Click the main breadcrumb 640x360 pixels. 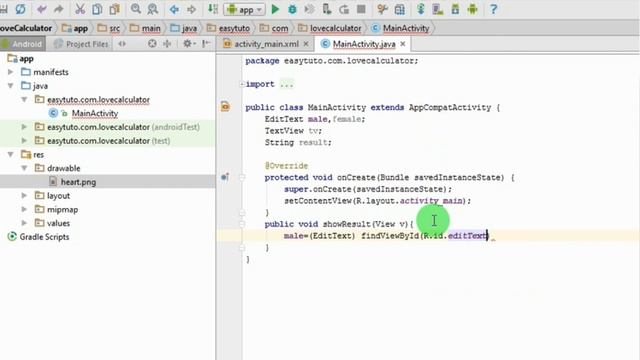[145, 28]
